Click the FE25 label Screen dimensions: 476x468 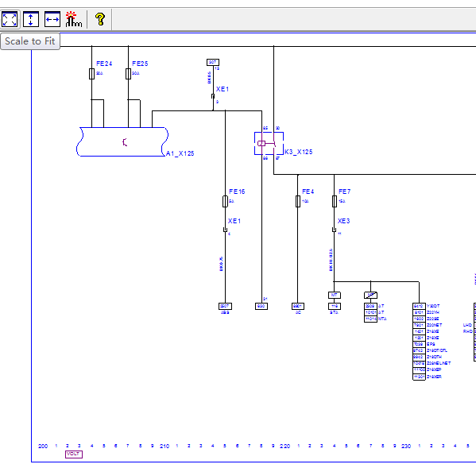tap(140, 64)
